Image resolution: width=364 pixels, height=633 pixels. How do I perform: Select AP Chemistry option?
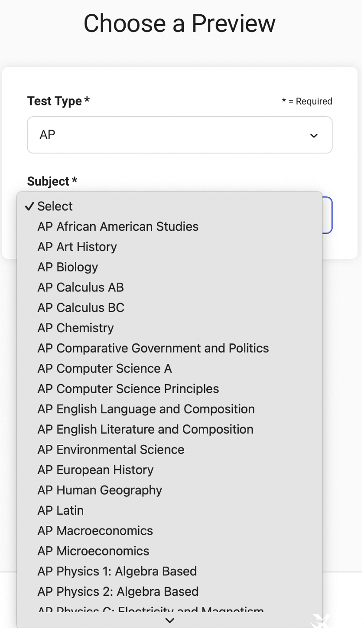169,328
